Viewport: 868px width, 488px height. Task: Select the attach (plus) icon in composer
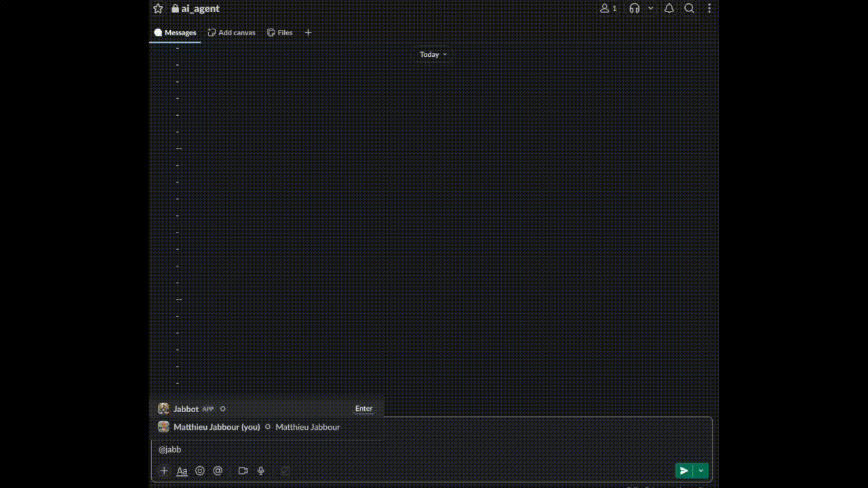point(164,470)
